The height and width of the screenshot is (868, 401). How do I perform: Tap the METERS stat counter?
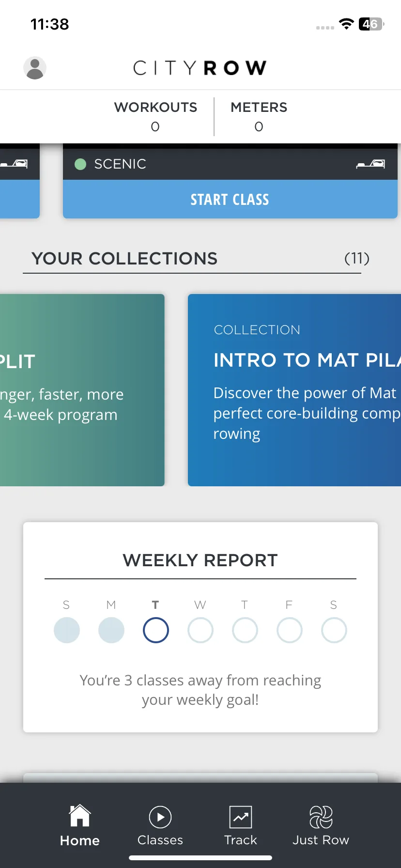(x=259, y=116)
